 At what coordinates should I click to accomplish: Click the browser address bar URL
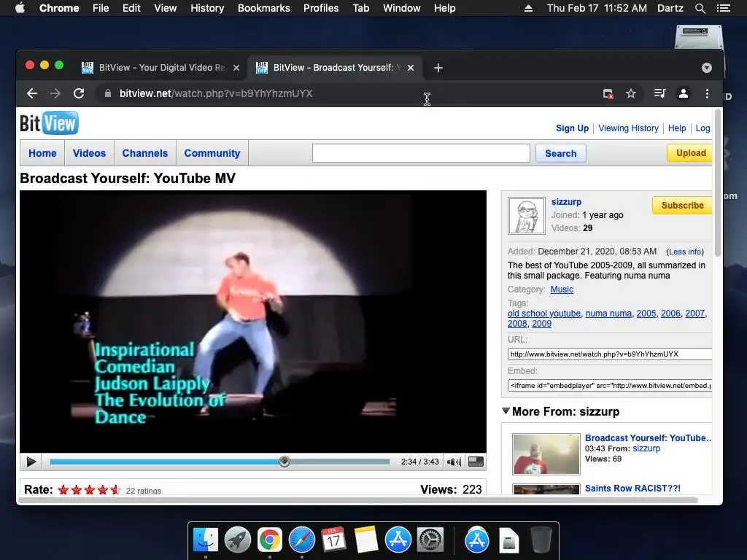[x=216, y=93]
